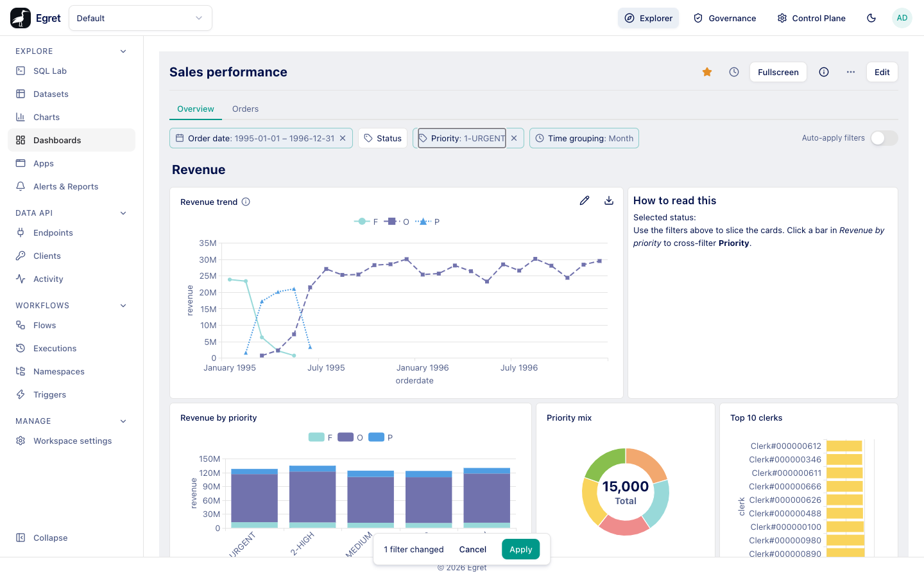
Task: Toggle F series in Revenue trend legend
Action: [x=366, y=222]
